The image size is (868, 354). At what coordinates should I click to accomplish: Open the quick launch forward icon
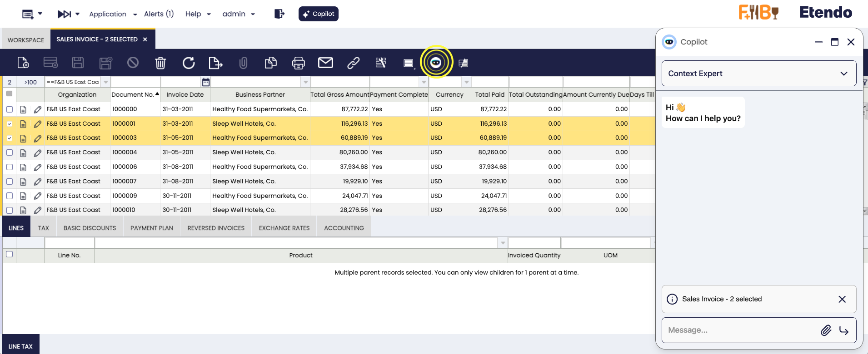64,14
